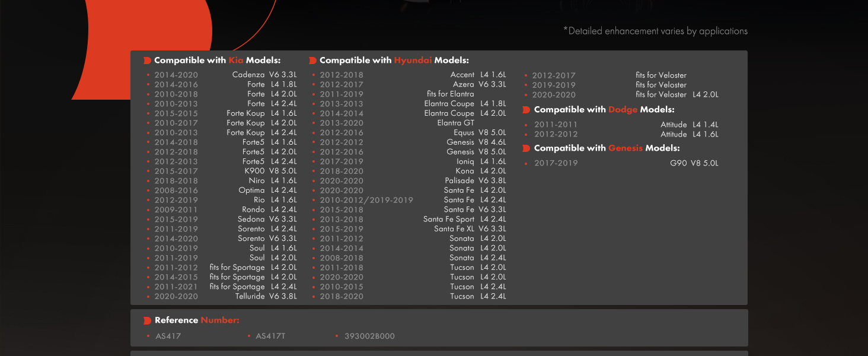Viewport: 868px width, 356px height.
Task: Select the Soul L4 2.0L row
Action: click(x=222, y=258)
